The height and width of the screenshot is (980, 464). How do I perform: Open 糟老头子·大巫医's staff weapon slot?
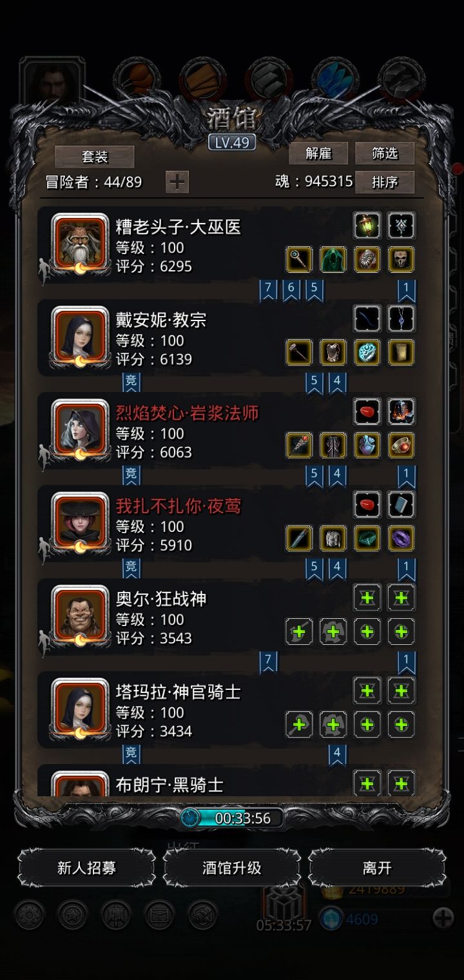[299, 260]
